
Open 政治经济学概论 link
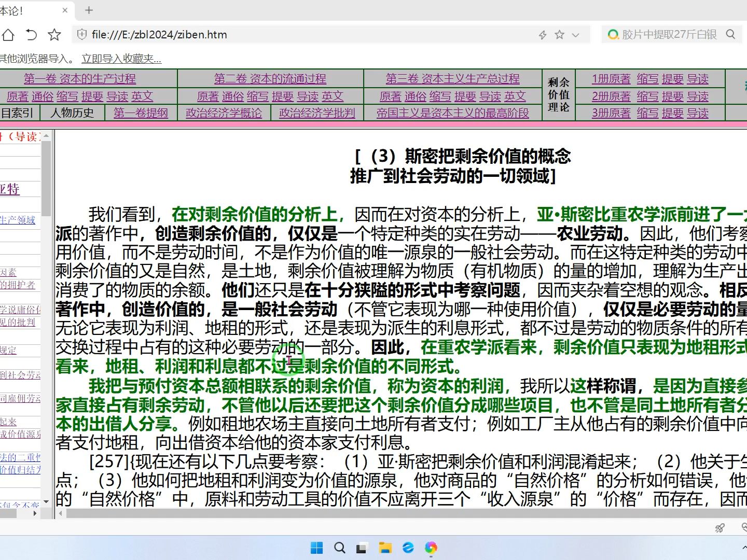click(224, 113)
